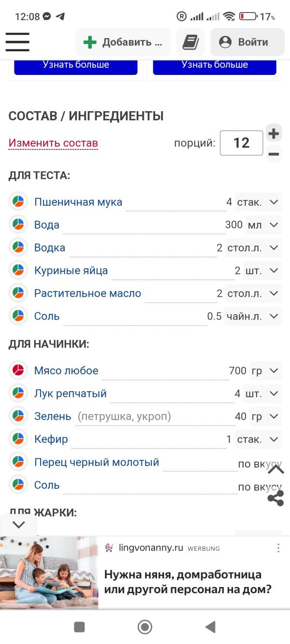Increase portions with the plus button
Image resolution: width=290 pixels, height=644 pixels.
[x=274, y=133]
